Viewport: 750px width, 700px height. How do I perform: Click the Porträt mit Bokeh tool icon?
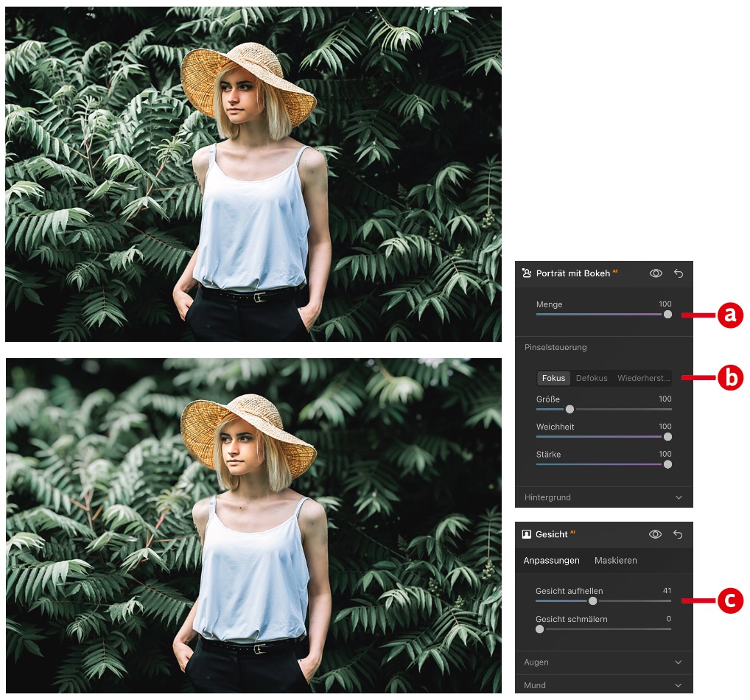click(526, 273)
